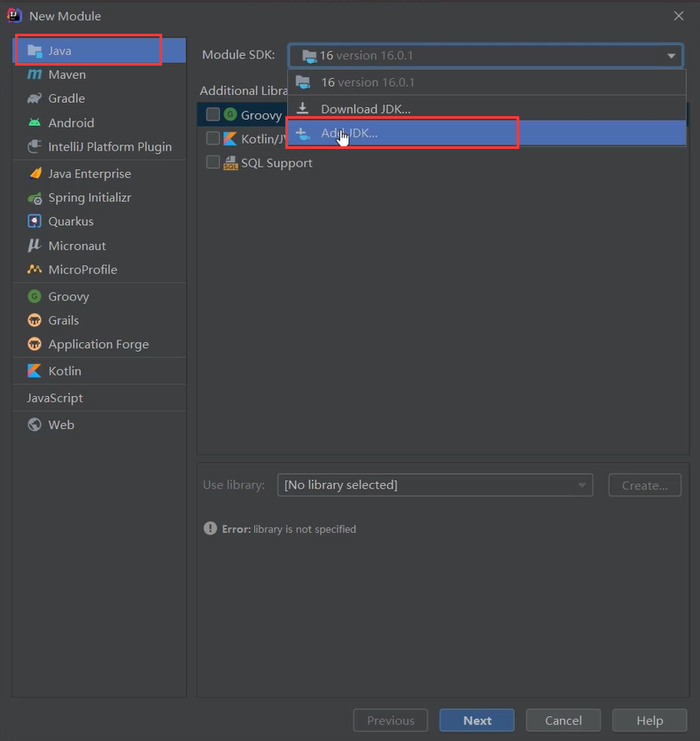The width and height of the screenshot is (700, 741).
Task: Check the SQL Support checkbox
Action: click(213, 162)
